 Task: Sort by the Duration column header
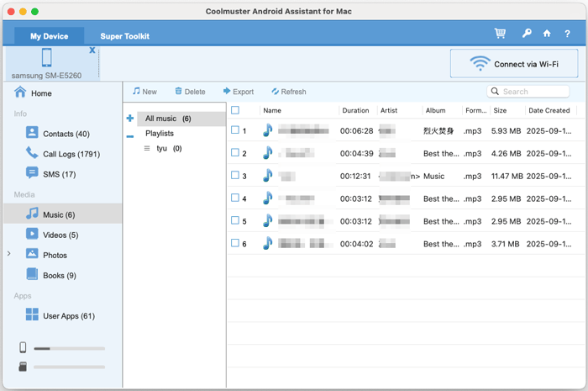pyautogui.click(x=355, y=111)
